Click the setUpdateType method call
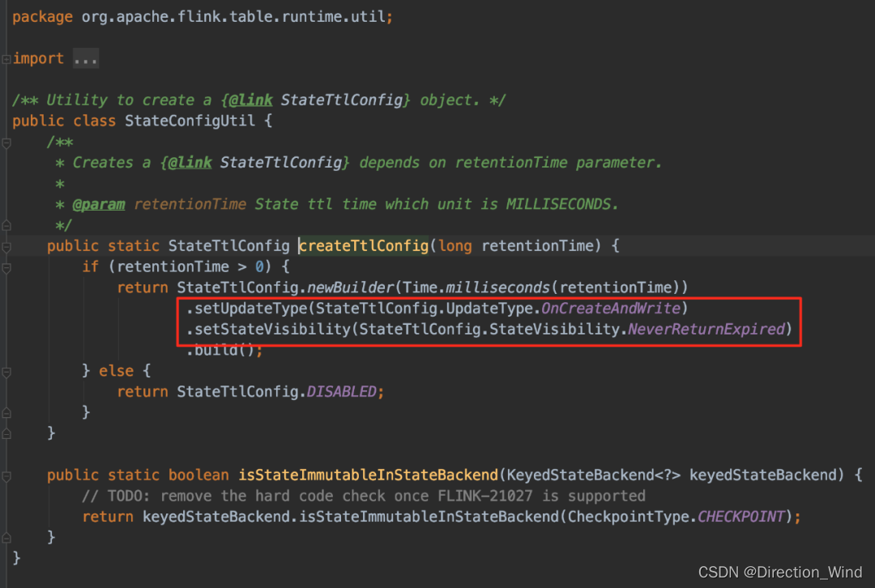This screenshot has height=588, width=875. pos(250,309)
